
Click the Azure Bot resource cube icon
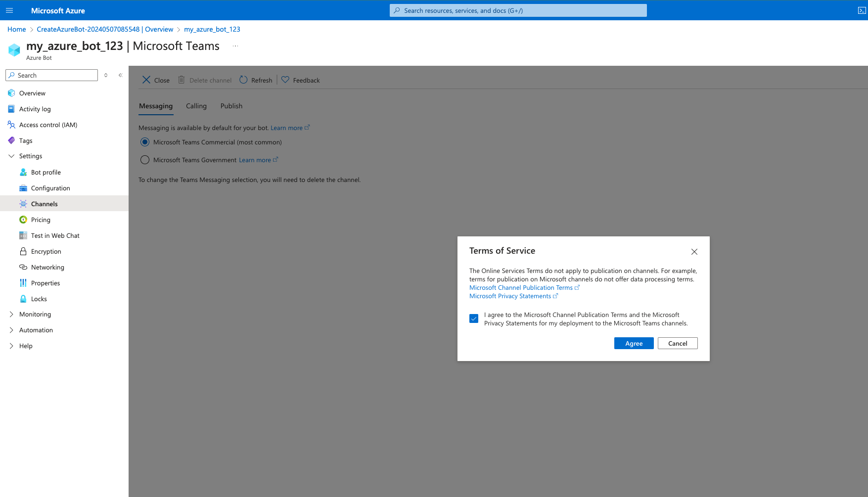click(x=14, y=49)
